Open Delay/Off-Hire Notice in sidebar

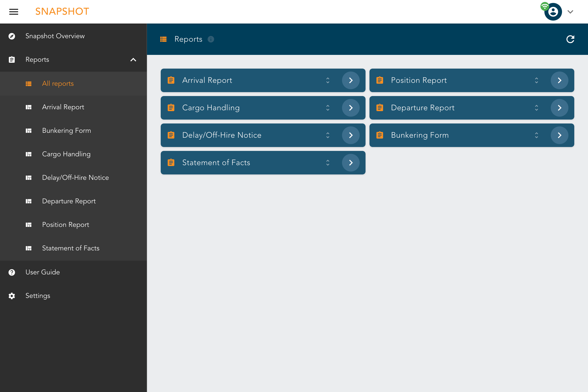point(73,177)
